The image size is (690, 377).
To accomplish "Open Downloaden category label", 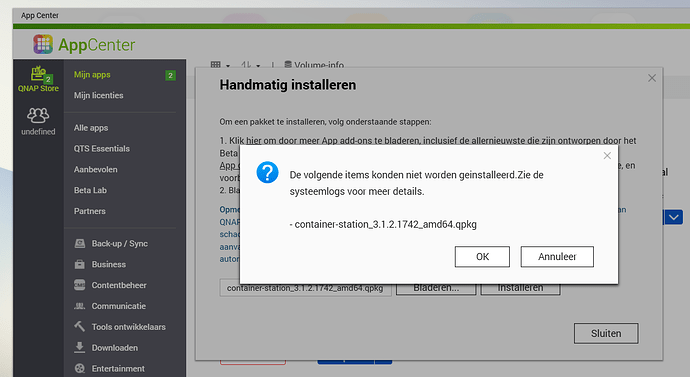I will [x=115, y=348].
